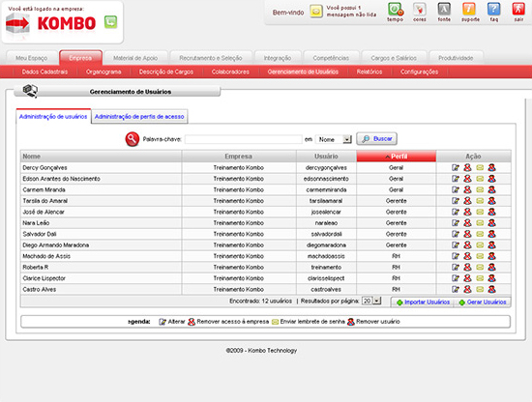Screen dimensions: 532x402
Task: Click the red magnifier search icon
Action: click(132, 139)
